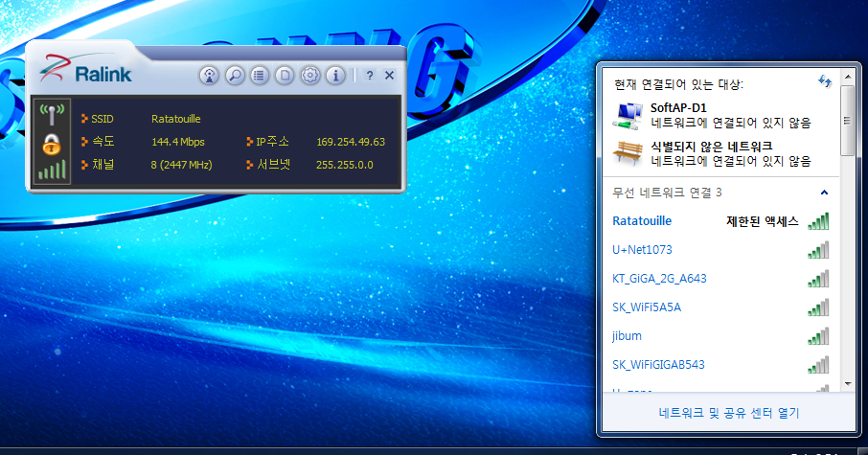Viewport: 868px width, 455px height.
Task: Click SK_WiFiGIGAB543's signal bars icon
Action: 818,365
